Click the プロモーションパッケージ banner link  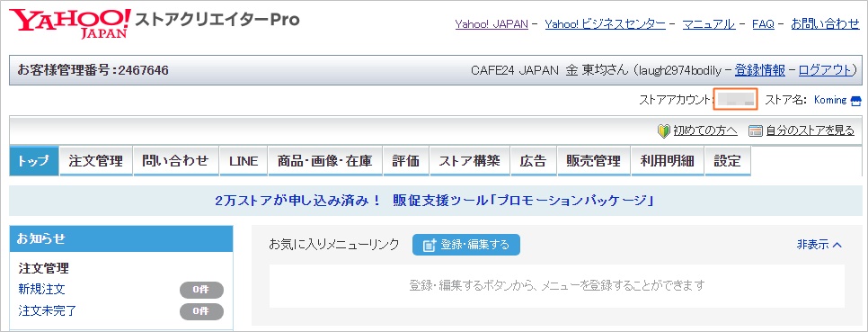(x=434, y=201)
